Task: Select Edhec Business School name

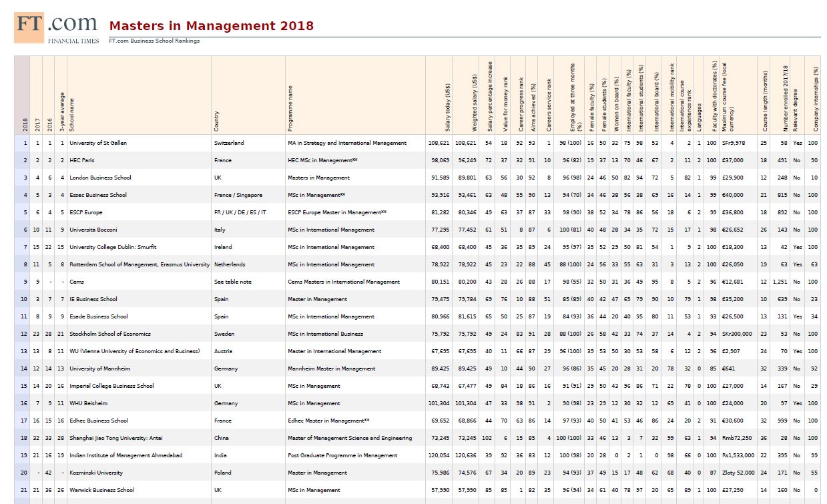Action: click(99, 421)
